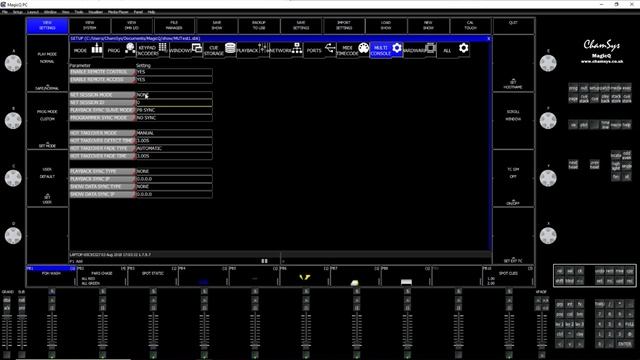Edit NET SESSION ID field

tap(174, 102)
